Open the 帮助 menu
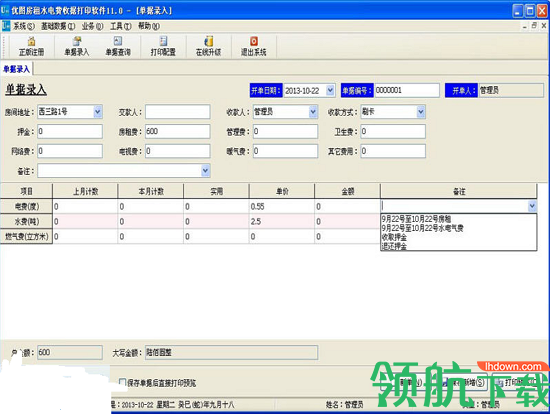Image resolution: width=550 pixels, height=414 pixels. pyautogui.click(x=149, y=26)
